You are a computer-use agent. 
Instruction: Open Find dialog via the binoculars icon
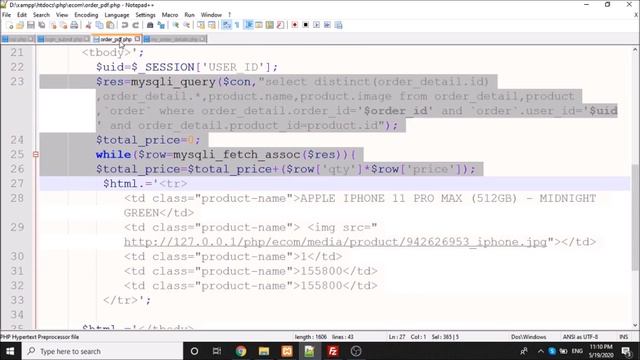point(150,25)
